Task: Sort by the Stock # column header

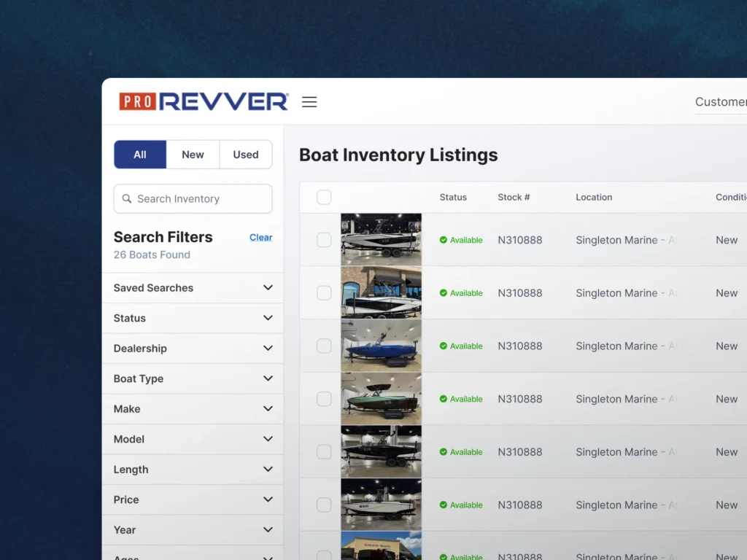Action: [x=514, y=198]
